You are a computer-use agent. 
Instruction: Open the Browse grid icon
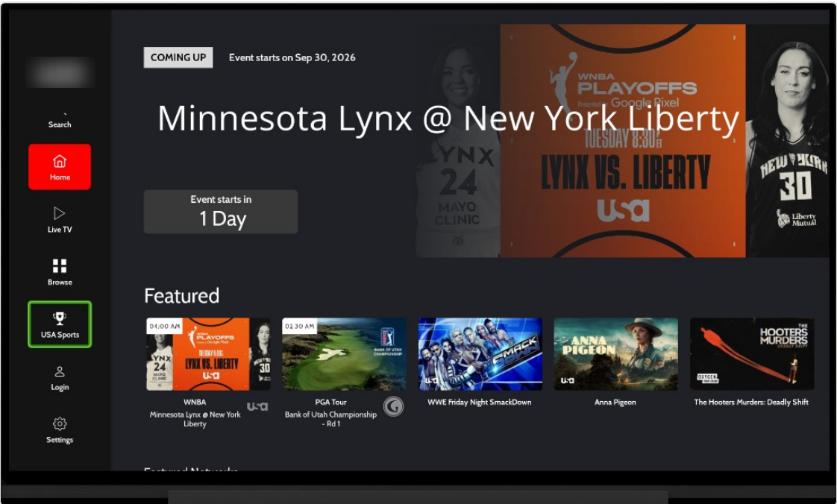pos(60,265)
